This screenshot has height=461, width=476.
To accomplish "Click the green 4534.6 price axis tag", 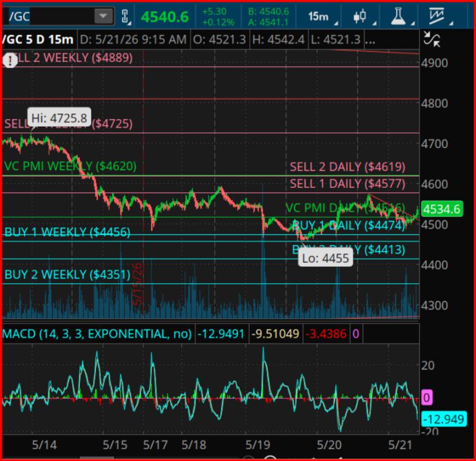I will point(441,209).
